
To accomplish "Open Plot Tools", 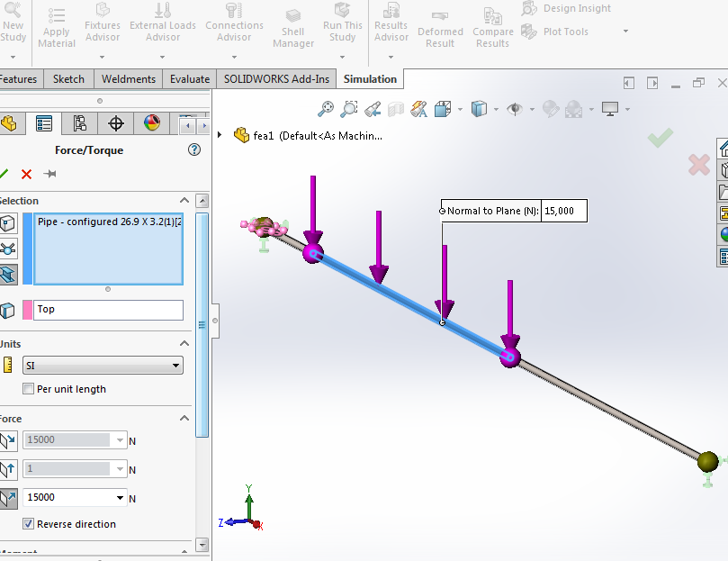I will tap(555, 32).
